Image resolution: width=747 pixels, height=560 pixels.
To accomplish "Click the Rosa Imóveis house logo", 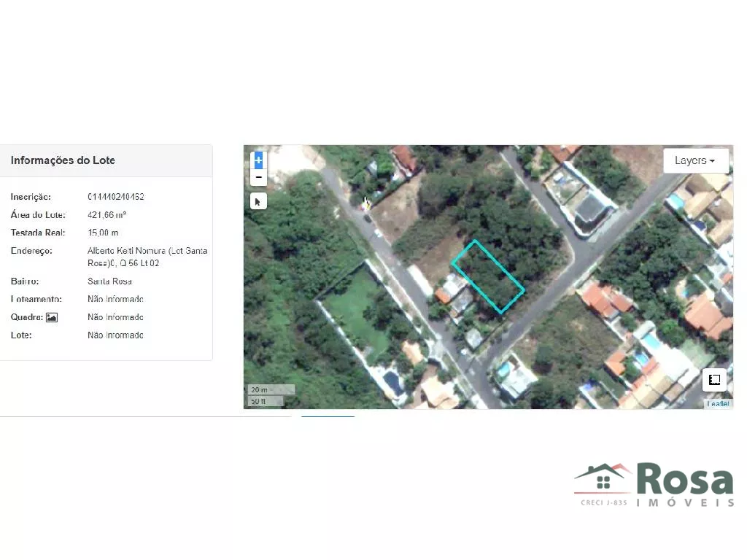I will (x=603, y=478).
